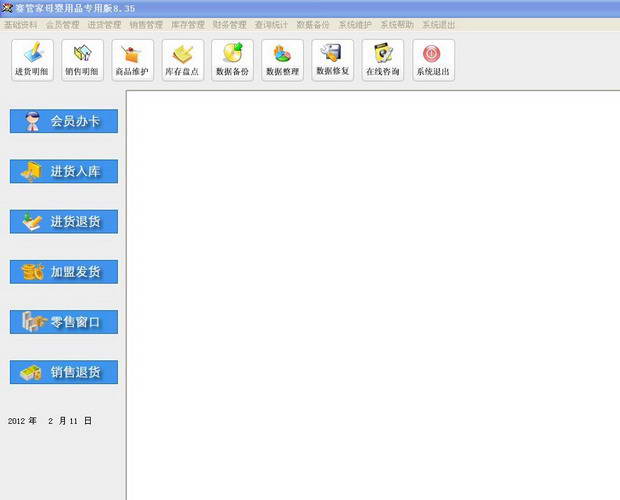This screenshot has width=620, height=500.
Task: Click the 商品维护 toolbar icon
Action: pyautogui.click(x=132, y=60)
